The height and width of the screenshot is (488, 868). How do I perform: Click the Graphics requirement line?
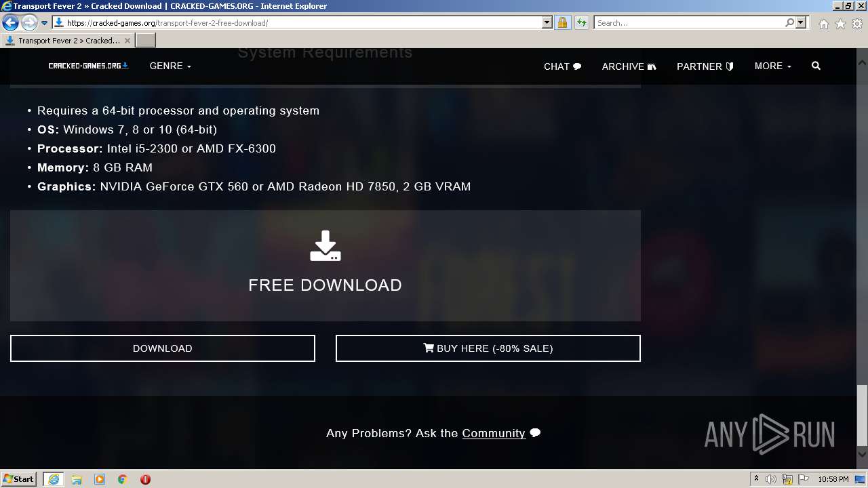click(x=254, y=186)
